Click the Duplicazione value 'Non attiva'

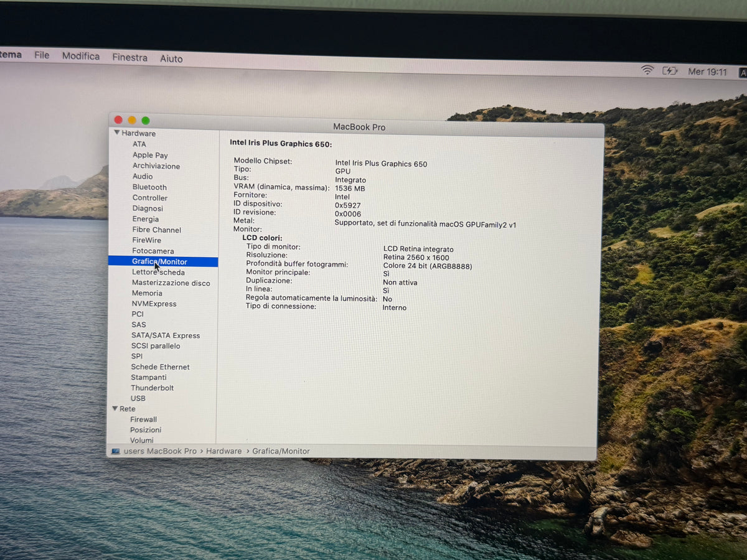point(400,282)
